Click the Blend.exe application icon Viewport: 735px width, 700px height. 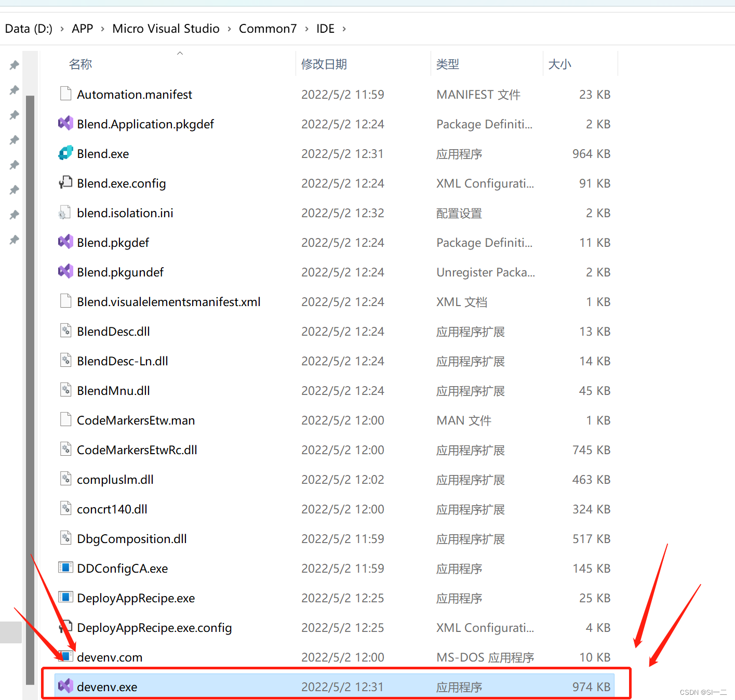click(65, 153)
